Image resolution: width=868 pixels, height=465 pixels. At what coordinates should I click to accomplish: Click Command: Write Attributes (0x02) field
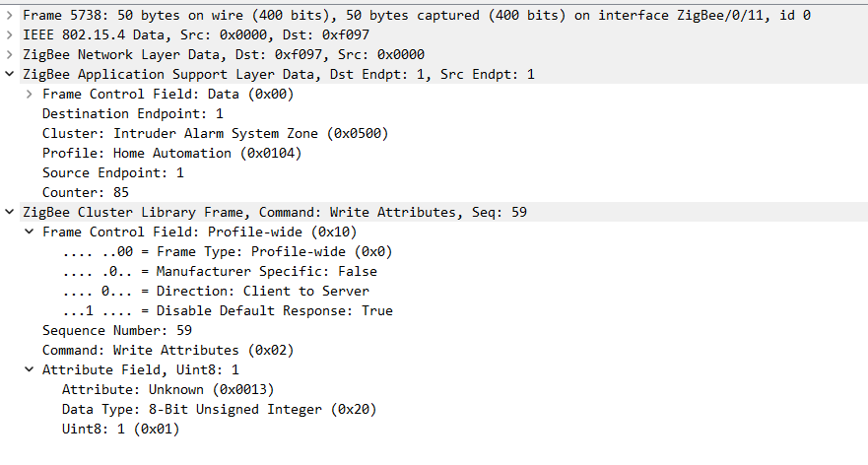[160, 350]
